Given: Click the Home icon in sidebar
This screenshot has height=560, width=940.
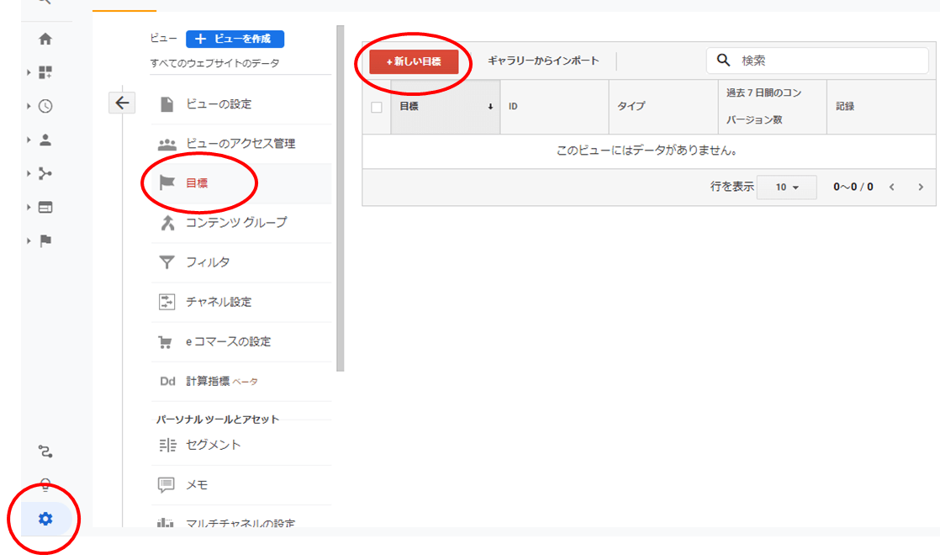Looking at the screenshot, I should (45, 39).
